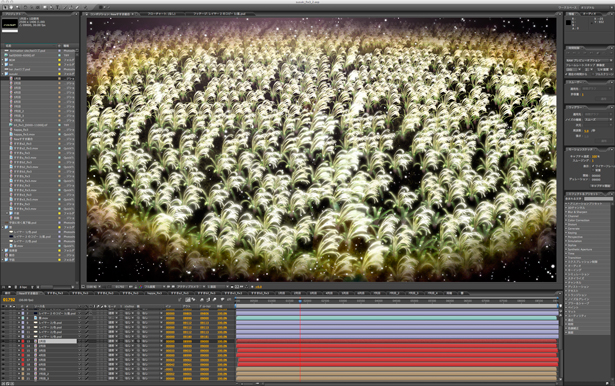Screen dimensions: 615x386
Task: Click the expand layer switches pane icon at the timeline's bottom left
Action: point(3,384)
